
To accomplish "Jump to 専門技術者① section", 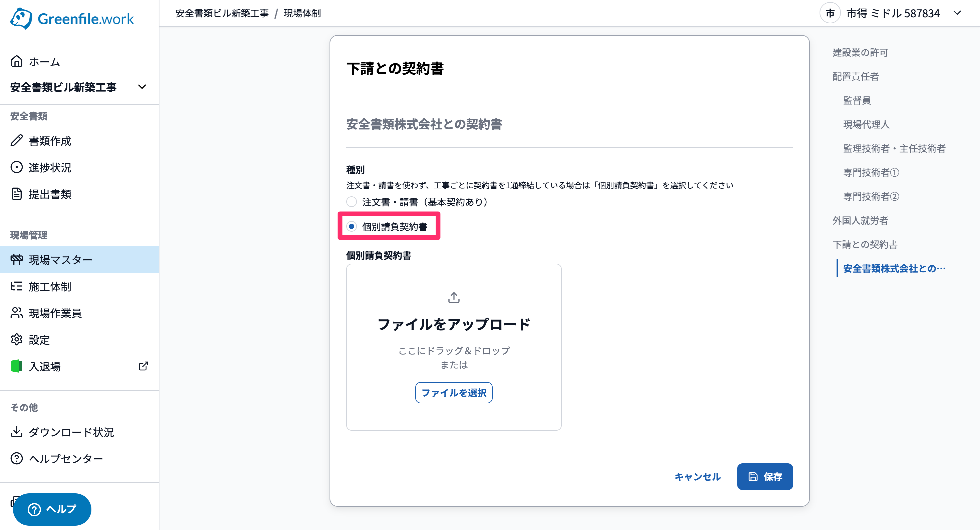I will [871, 172].
